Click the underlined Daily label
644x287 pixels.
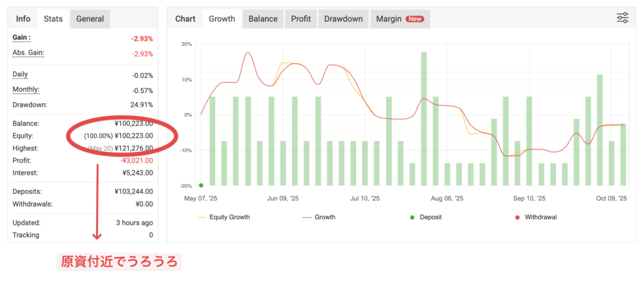click(x=21, y=75)
